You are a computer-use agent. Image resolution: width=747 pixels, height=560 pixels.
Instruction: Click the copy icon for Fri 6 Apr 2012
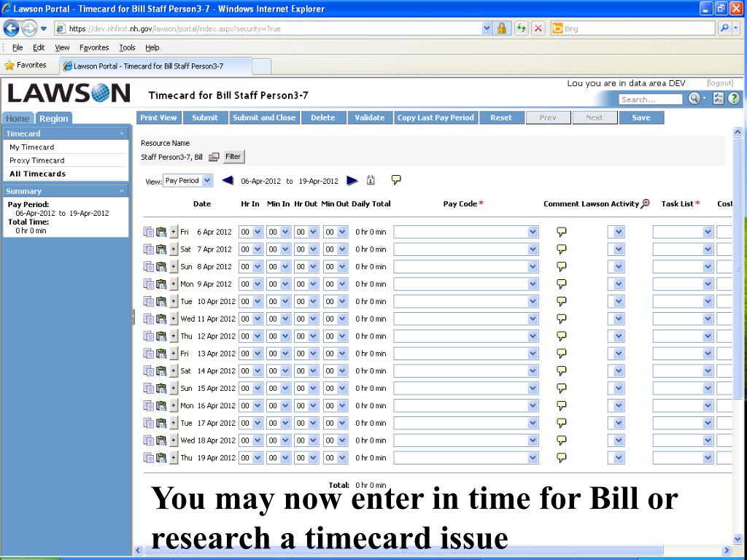click(149, 232)
